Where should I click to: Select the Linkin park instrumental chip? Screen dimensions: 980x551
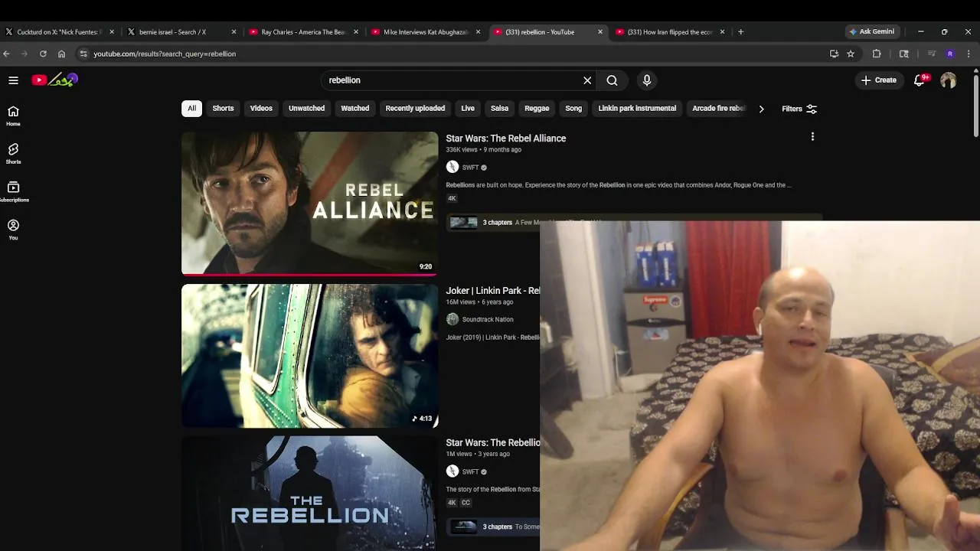pyautogui.click(x=637, y=109)
